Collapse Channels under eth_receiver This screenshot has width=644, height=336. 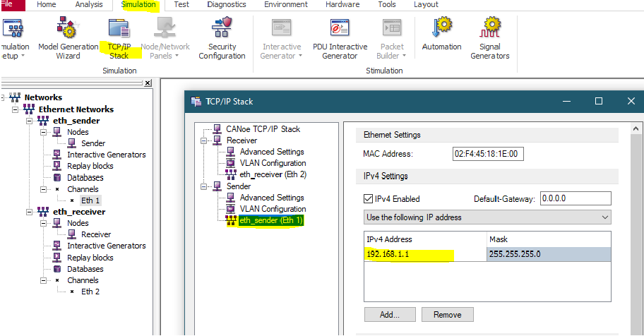(43, 280)
